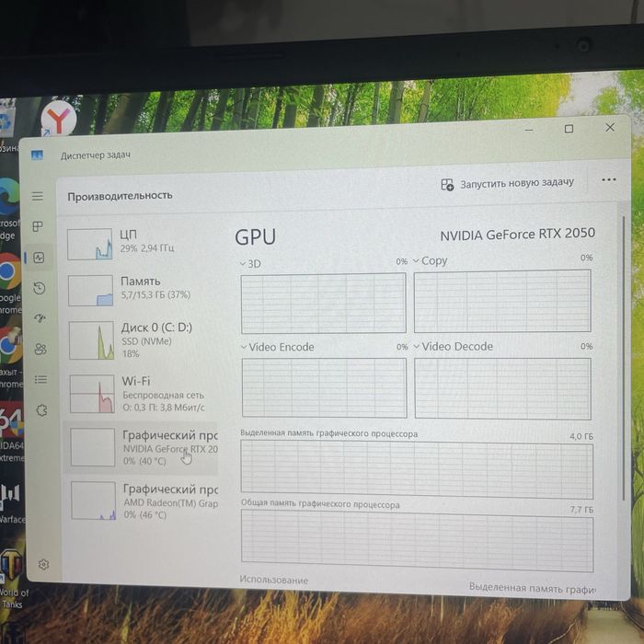644x644 pixels.
Task: Click the NVIDIA GeForce RTX 2050 title
Action: pyautogui.click(x=517, y=234)
